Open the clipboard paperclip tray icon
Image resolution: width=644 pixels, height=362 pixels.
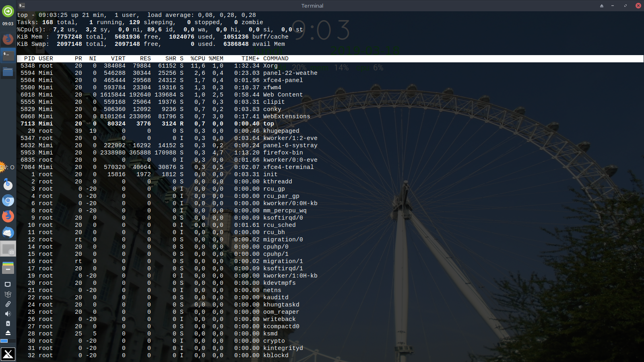pos(8,304)
